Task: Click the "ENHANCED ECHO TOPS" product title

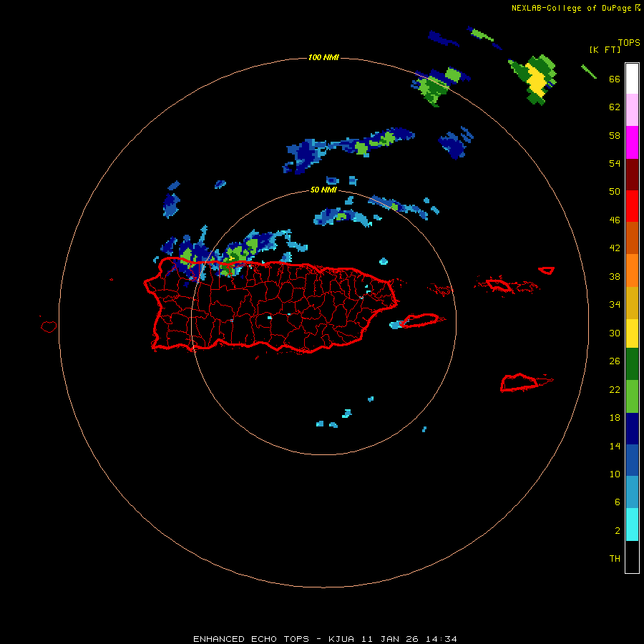Action: [x=251, y=639]
